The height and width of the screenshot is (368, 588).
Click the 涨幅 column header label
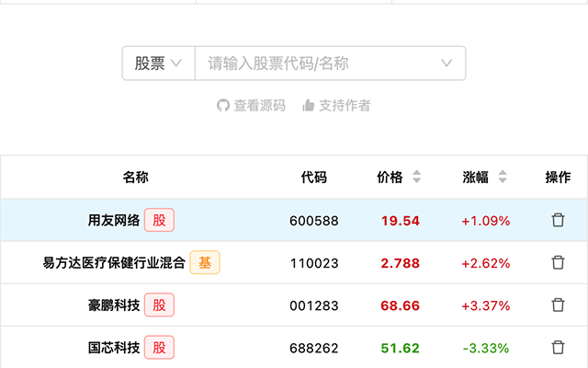tap(476, 177)
